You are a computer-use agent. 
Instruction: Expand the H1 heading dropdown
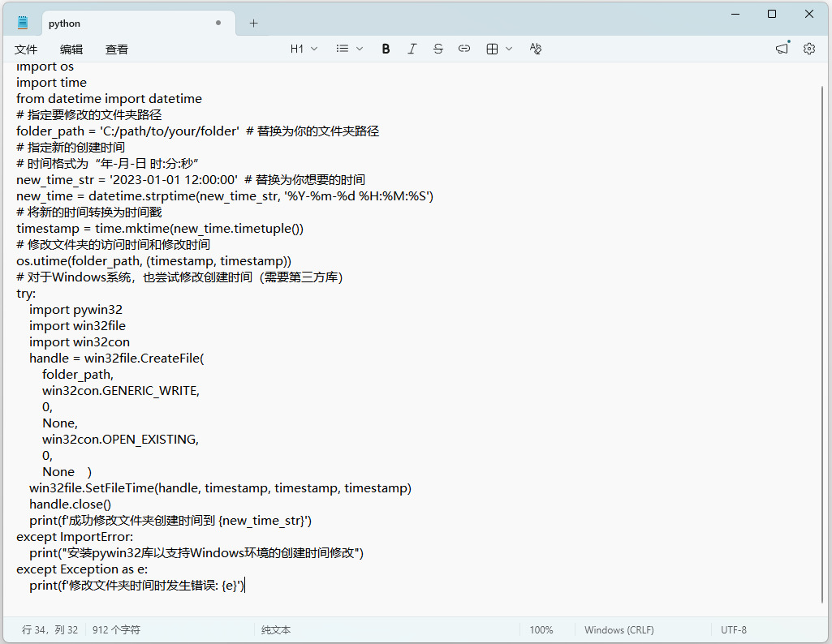304,49
